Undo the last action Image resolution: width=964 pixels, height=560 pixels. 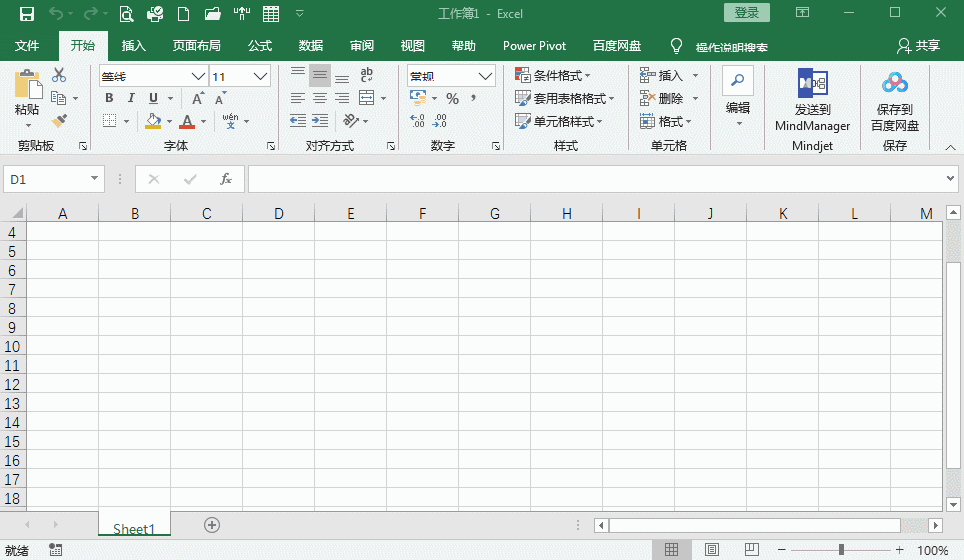[55, 14]
